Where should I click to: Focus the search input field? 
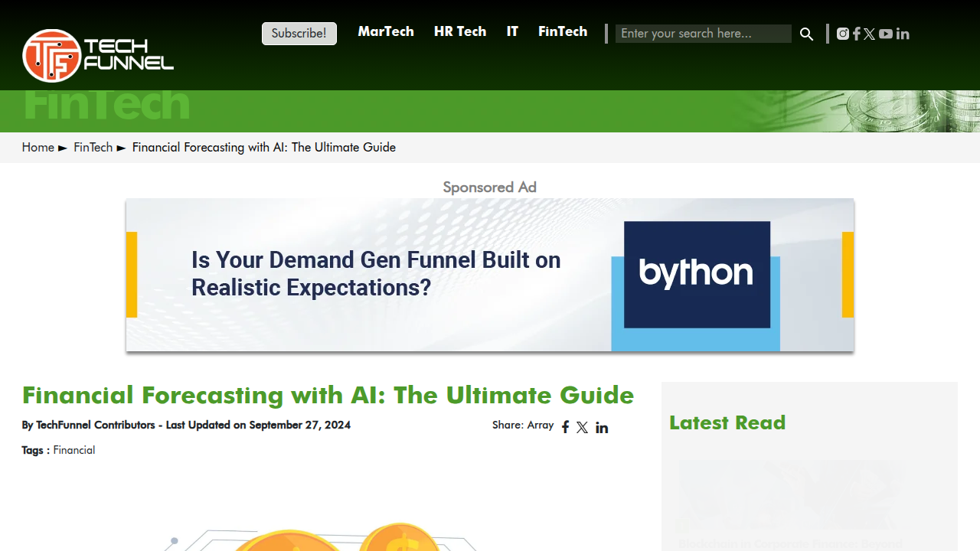click(704, 34)
